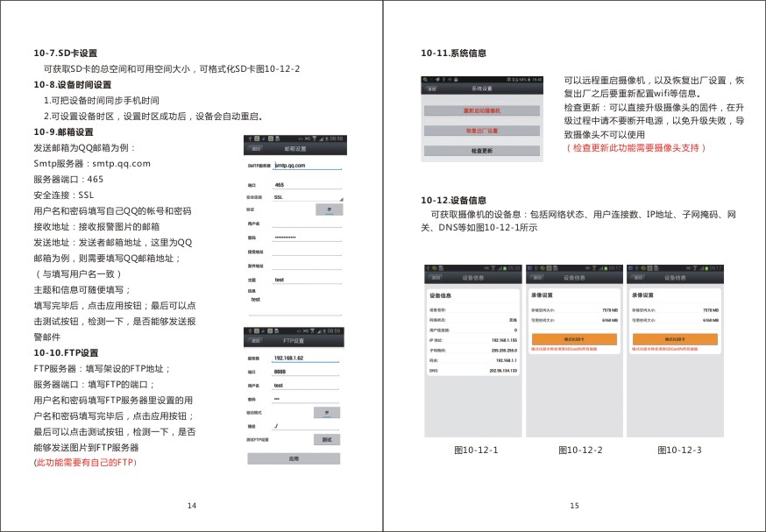Click the 应用 button below FTP settings
Image resolution: width=766 pixels, height=532 pixels.
(x=294, y=458)
